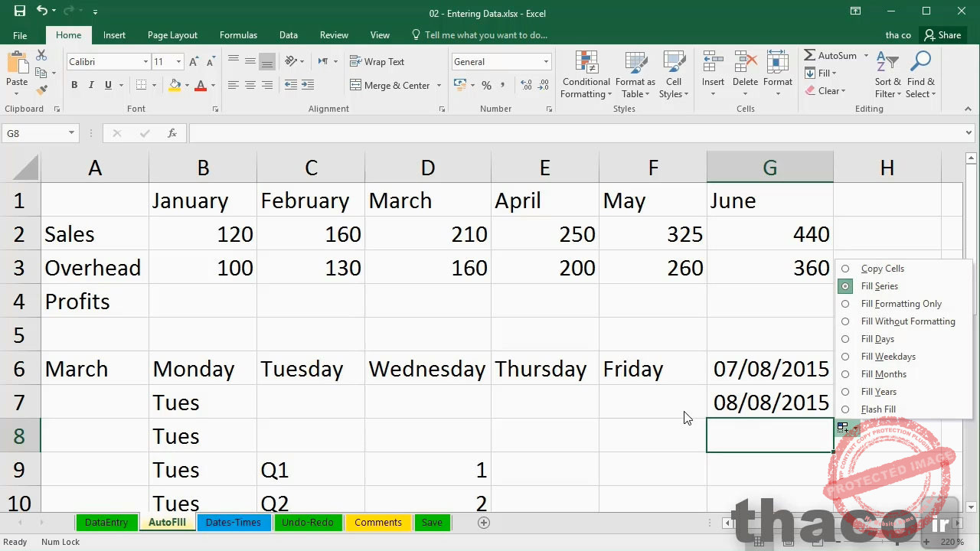This screenshot has width=980, height=551.
Task: Select Flash Fill radio option
Action: (845, 409)
